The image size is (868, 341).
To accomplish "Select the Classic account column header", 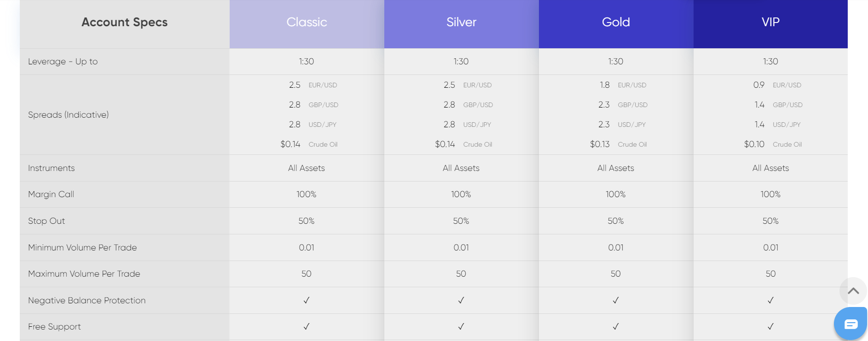I will (307, 24).
